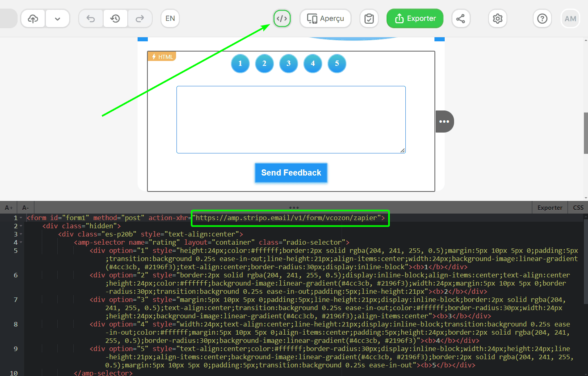Open the EN language selector
588x376 pixels.
(170, 18)
